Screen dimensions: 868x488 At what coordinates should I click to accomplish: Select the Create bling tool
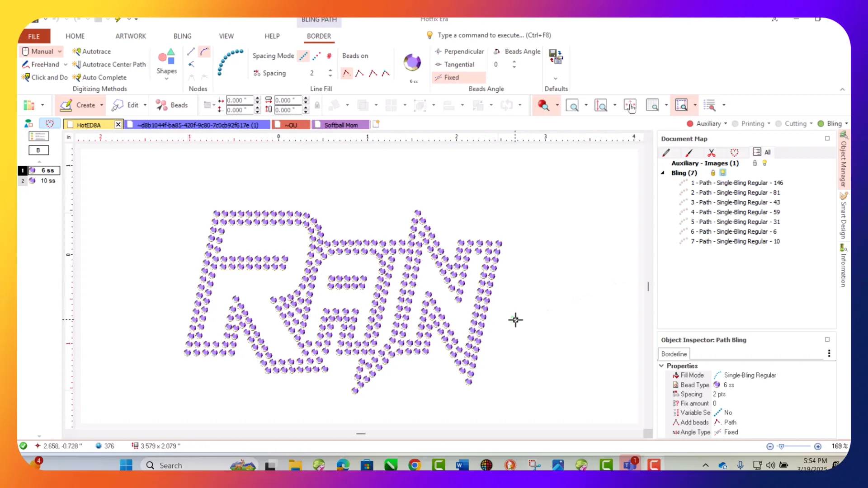point(80,105)
